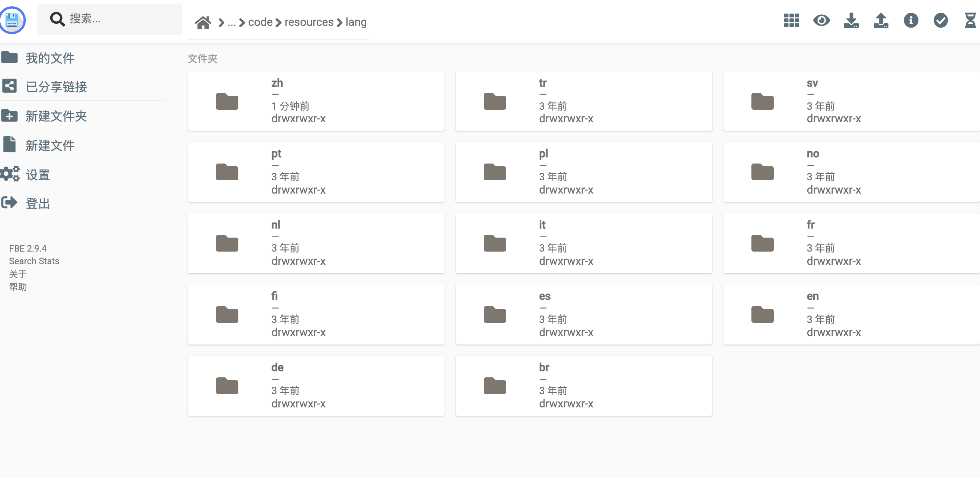Click the download icon in the toolbar
The height and width of the screenshot is (478, 980).
(x=852, y=21)
